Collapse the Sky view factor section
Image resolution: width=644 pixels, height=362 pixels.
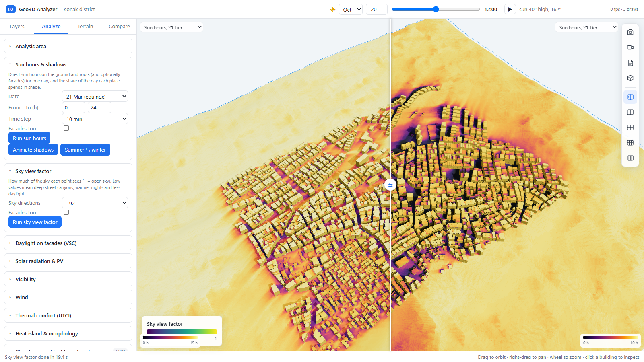point(68,171)
